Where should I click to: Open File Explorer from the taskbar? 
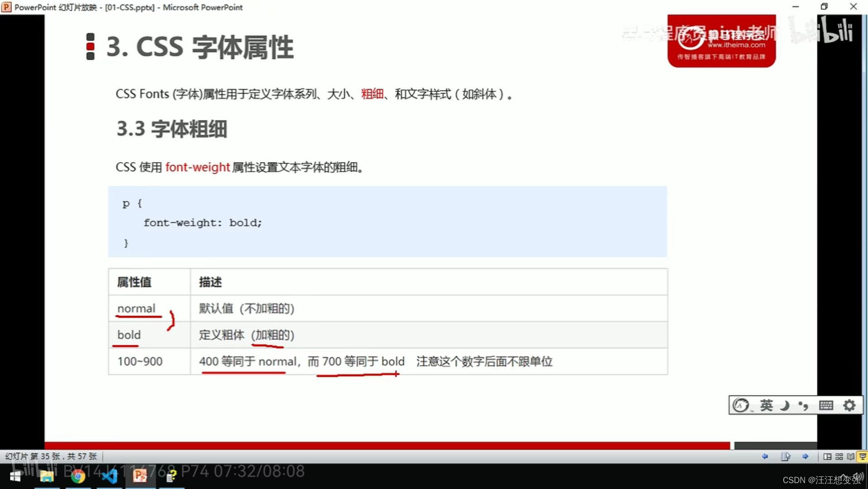click(47, 476)
